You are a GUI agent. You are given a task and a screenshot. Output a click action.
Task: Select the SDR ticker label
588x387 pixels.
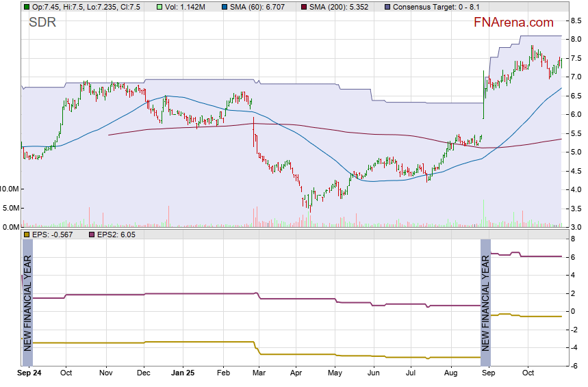pyautogui.click(x=42, y=23)
